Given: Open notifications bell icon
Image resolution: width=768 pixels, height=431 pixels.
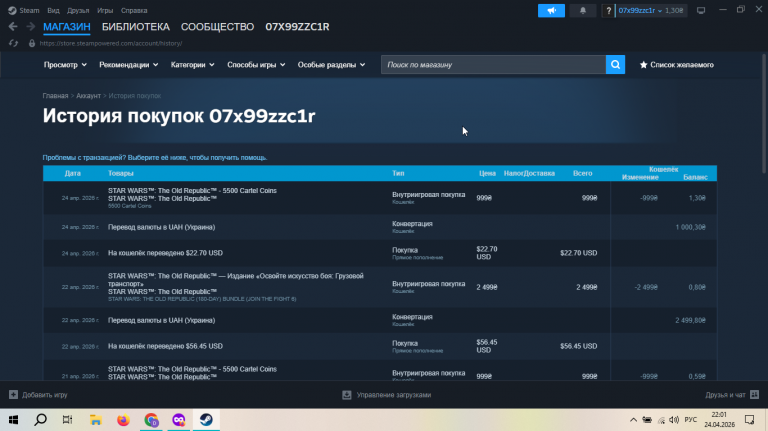Looking at the screenshot, I should [583, 10].
